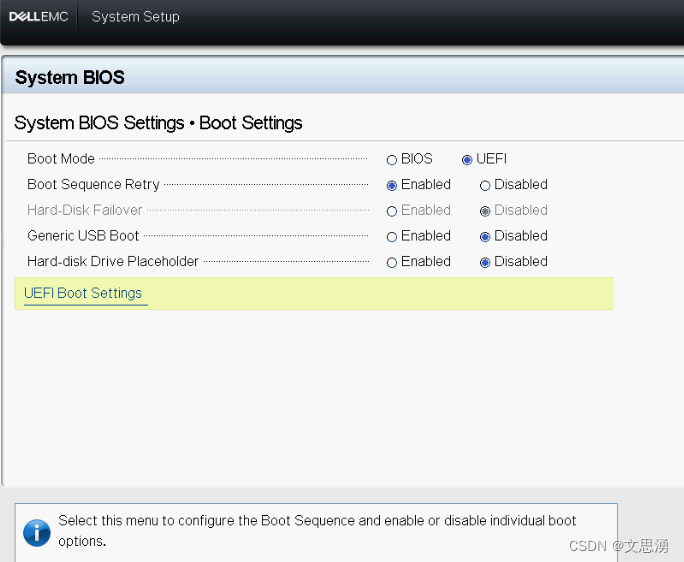Enable Boot Sequence Retry
The width and height of the screenshot is (684, 562).
tap(392, 185)
